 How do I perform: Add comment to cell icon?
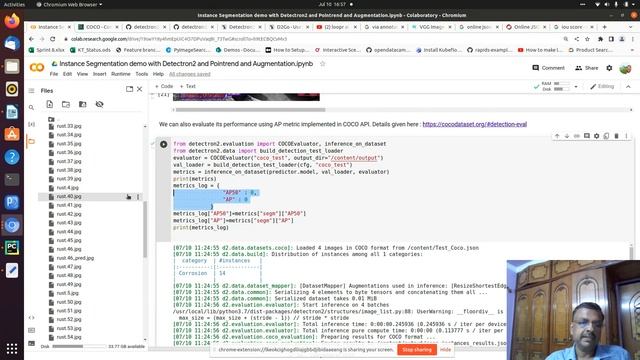point(587,136)
